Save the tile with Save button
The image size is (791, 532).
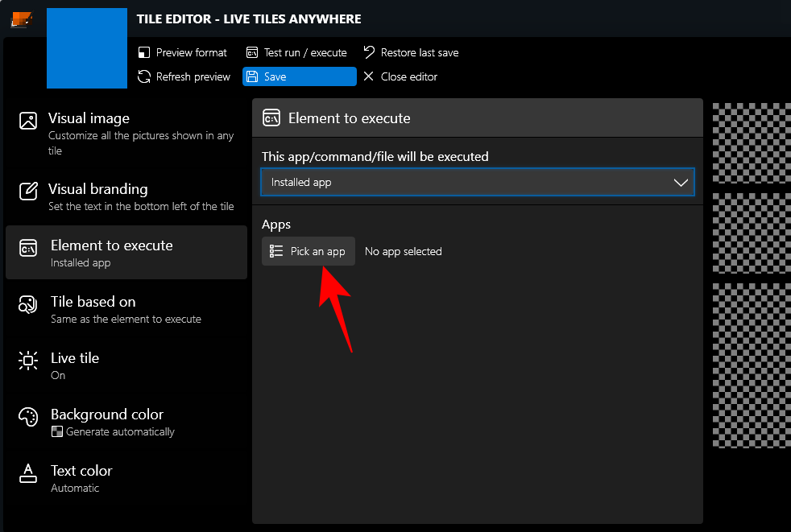299,76
